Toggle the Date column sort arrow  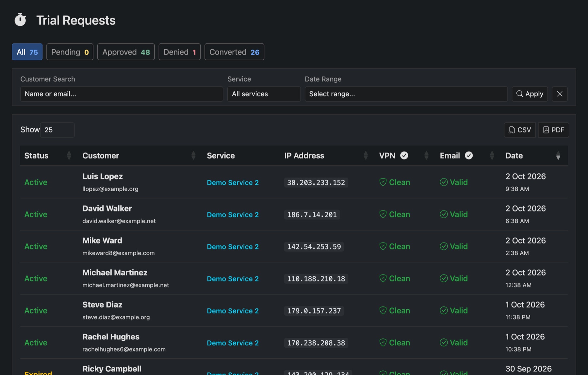tap(558, 155)
